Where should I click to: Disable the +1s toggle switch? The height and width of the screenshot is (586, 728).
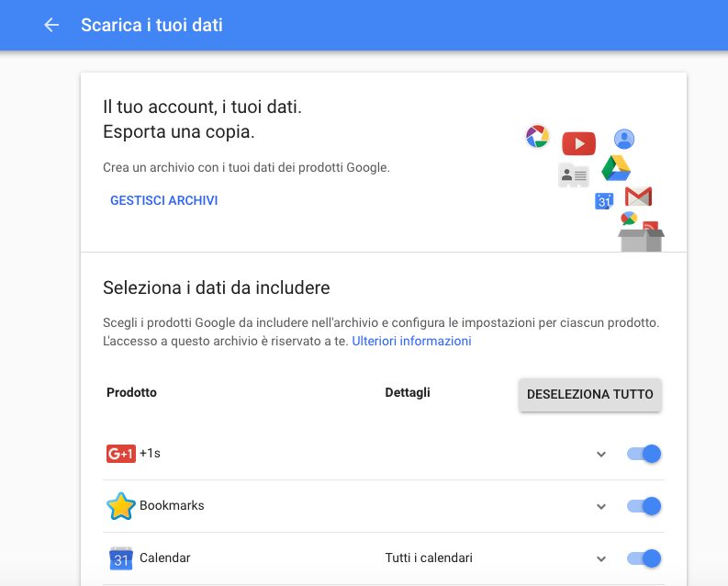click(644, 454)
